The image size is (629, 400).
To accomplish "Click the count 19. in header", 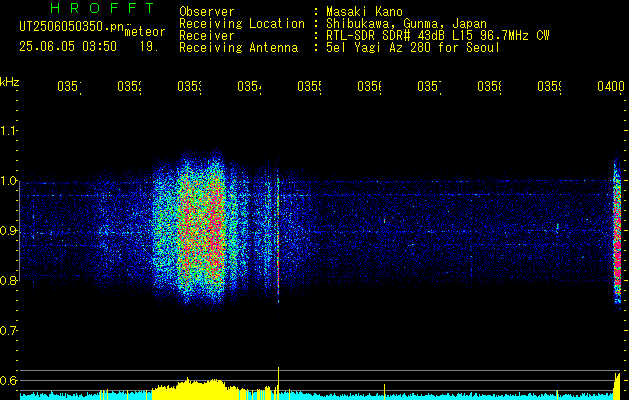I will click(x=149, y=47).
